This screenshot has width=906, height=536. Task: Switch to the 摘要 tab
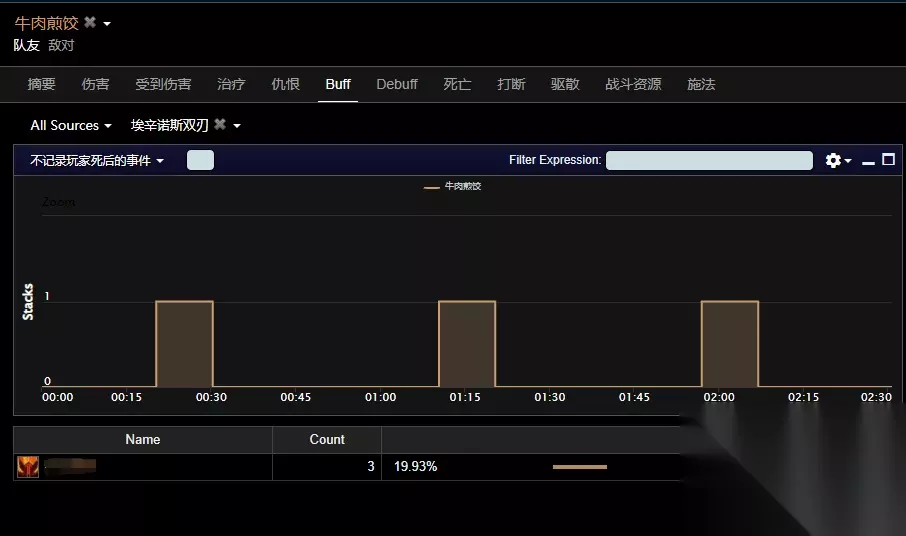42,84
